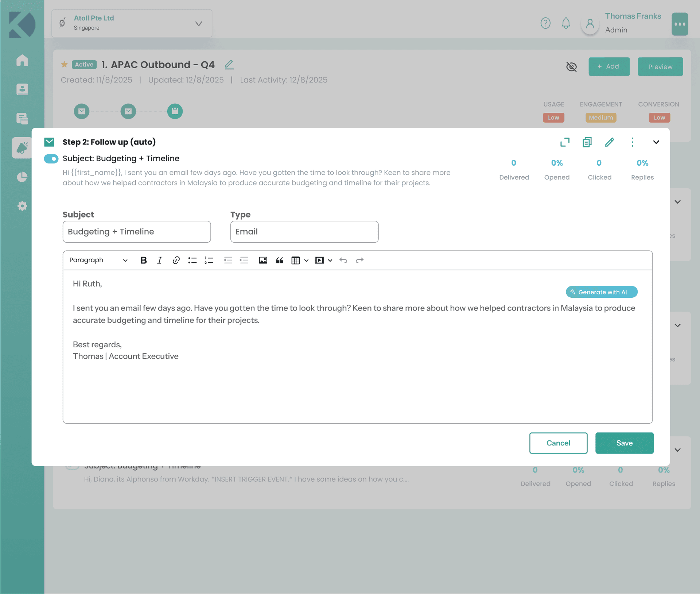The width and height of the screenshot is (700, 594).
Task: Insert a block quote in the editor
Action: 279,260
